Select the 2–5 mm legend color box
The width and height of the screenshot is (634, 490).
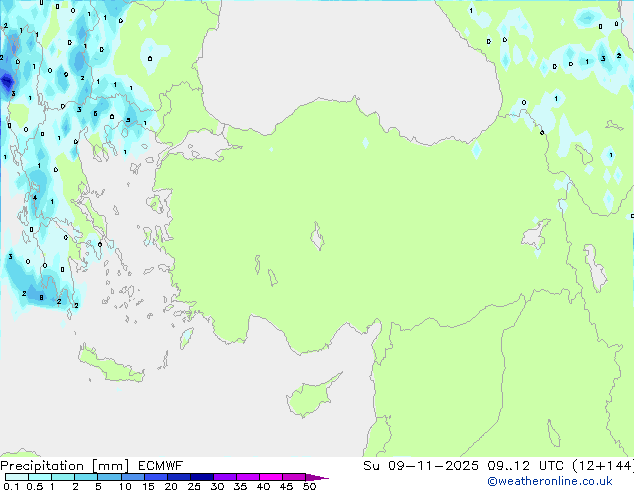[x=86, y=477]
